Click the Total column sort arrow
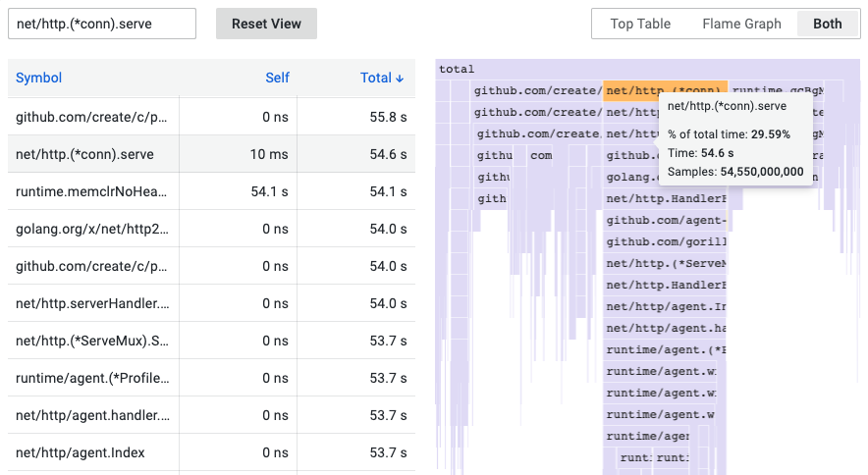 pyautogui.click(x=400, y=79)
